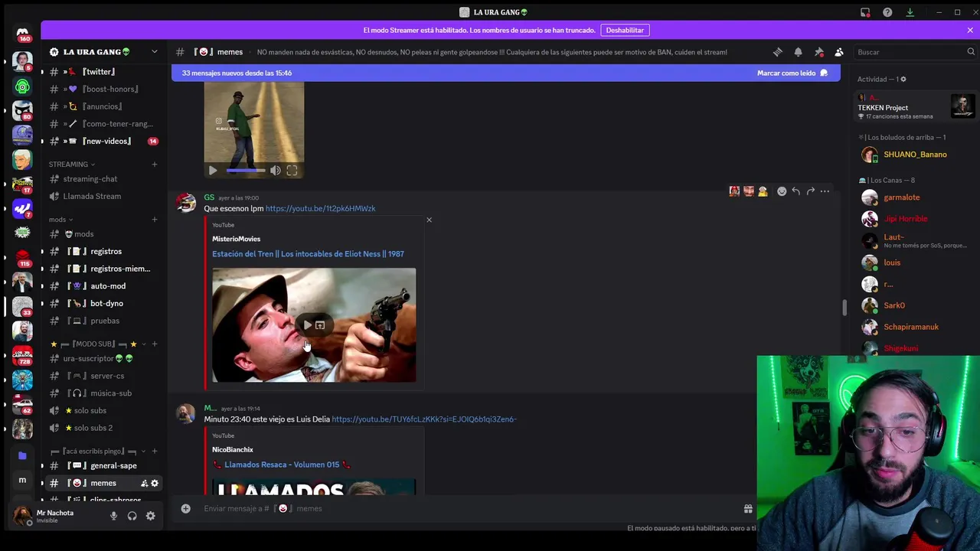
Task: Add channel to MODO SUB category plus
Action: pos(154,344)
